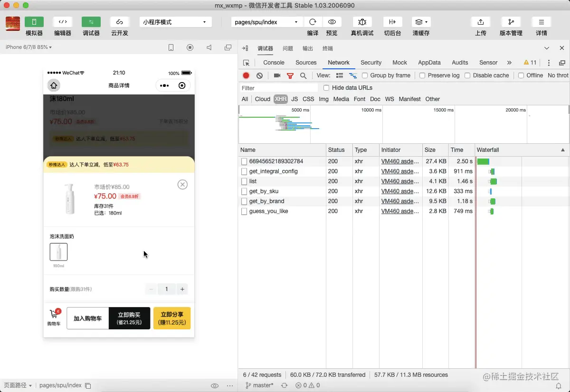Open the 小程序模式 mode dropdown
Image resolution: width=570 pixels, height=392 pixels.
pyautogui.click(x=176, y=22)
